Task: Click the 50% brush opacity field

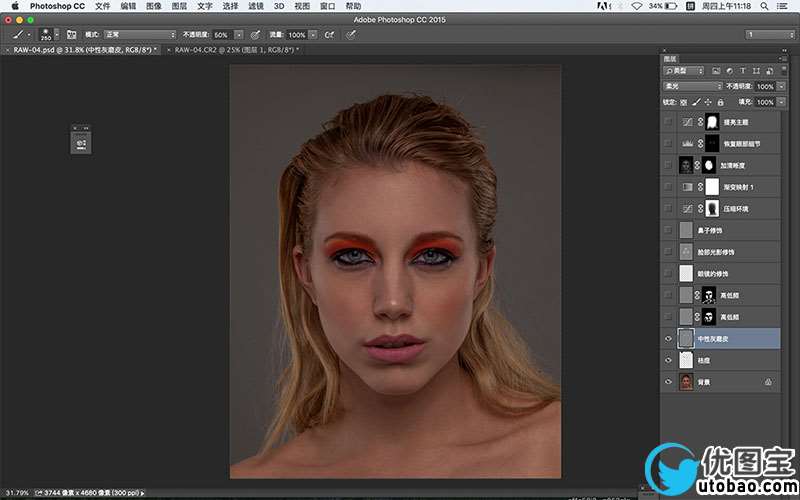Action: click(221, 34)
